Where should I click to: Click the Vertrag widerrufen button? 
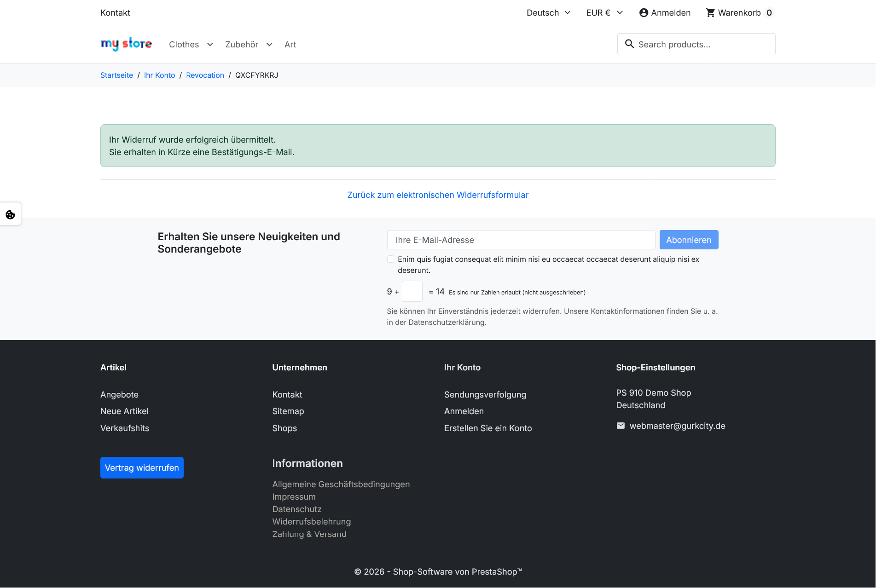point(142,467)
